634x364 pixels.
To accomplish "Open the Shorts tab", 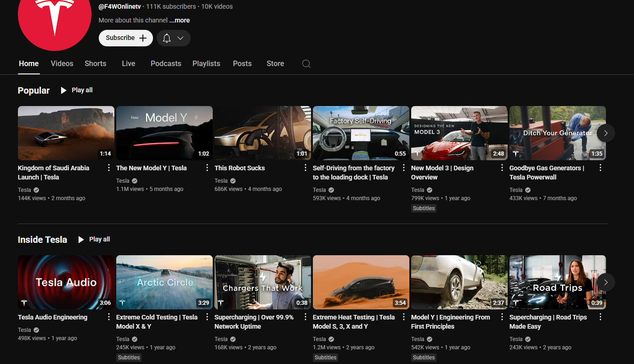I will [95, 64].
